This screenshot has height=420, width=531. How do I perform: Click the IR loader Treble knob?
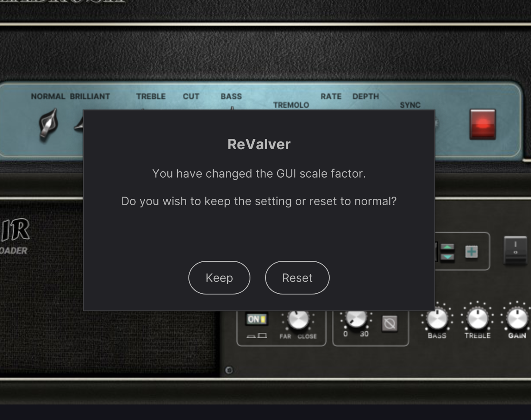click(x=477, y=320)
